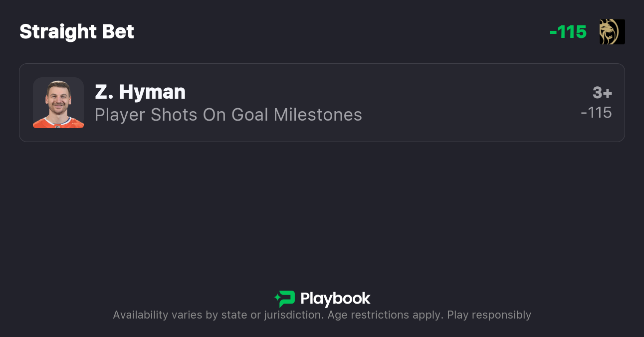Click the Playbook wordmark text
The height and width of the screenshot is (337, 644).
point(335,299)
